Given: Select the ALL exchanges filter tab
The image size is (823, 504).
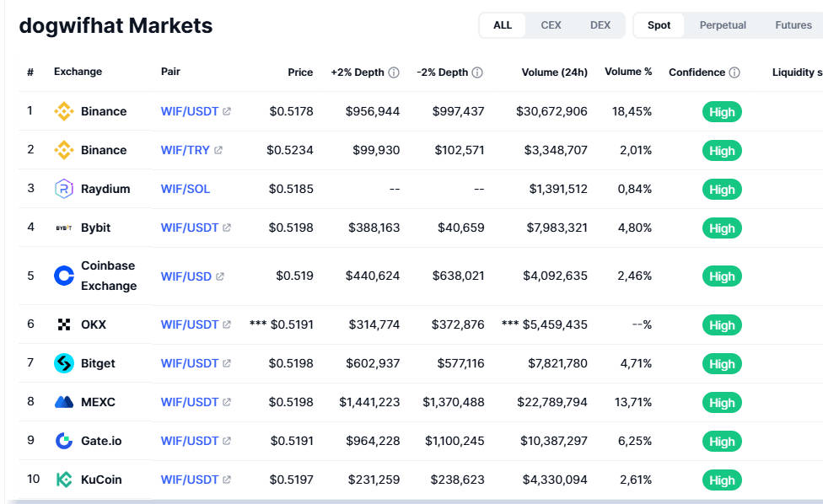Looking at the screenshot, I should point(503,25).
